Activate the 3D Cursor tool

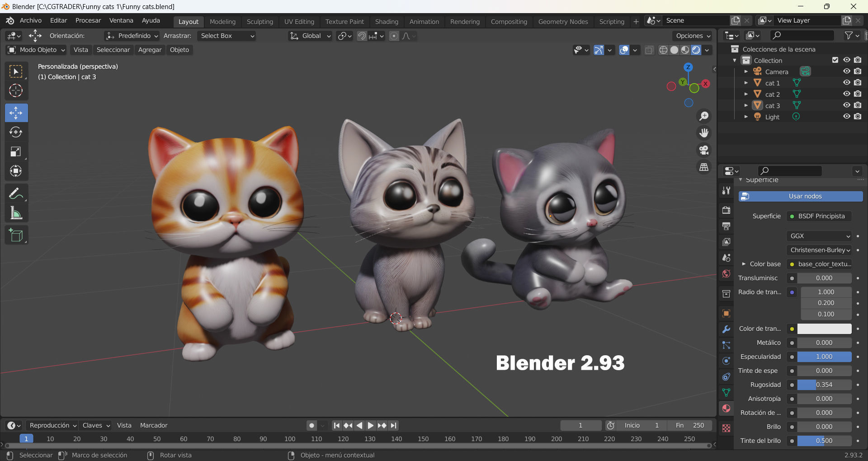(16, 91)
